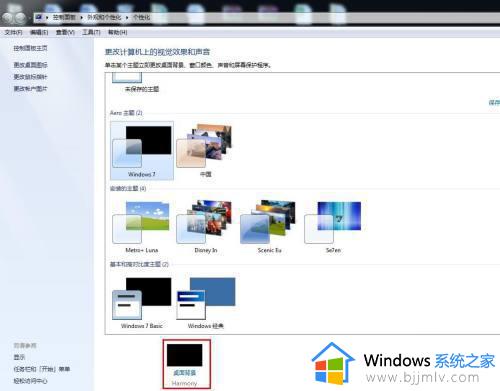Click the control panel icon in address bar
Screen dimensions: 500x391
click(x=39, y=17)
